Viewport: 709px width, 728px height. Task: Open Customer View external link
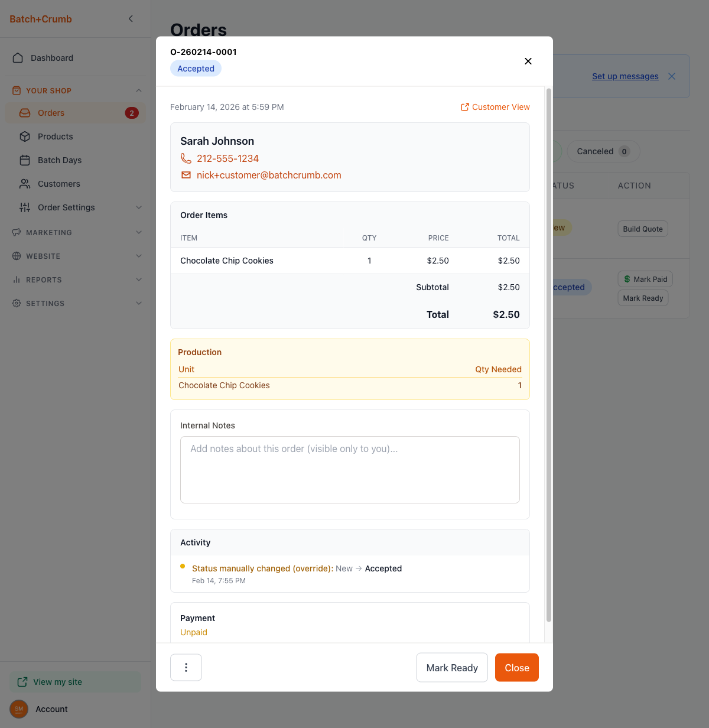click(x=495, y=107)
